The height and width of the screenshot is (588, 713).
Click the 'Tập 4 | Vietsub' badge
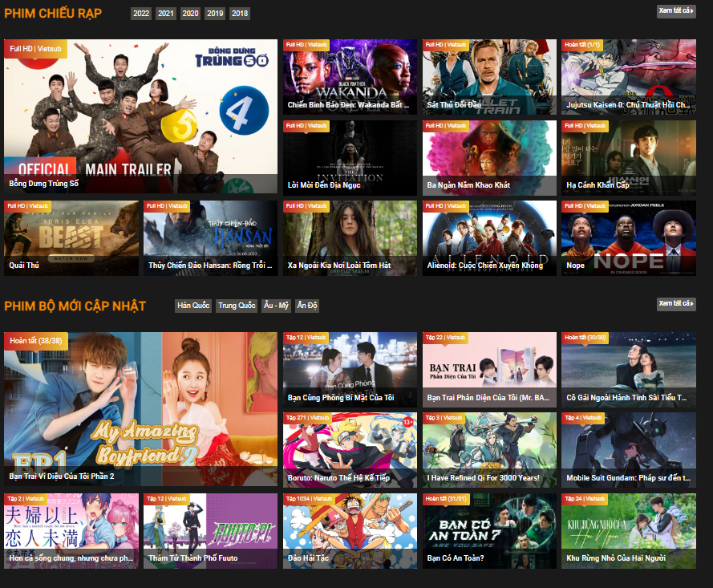pos(582,418)
